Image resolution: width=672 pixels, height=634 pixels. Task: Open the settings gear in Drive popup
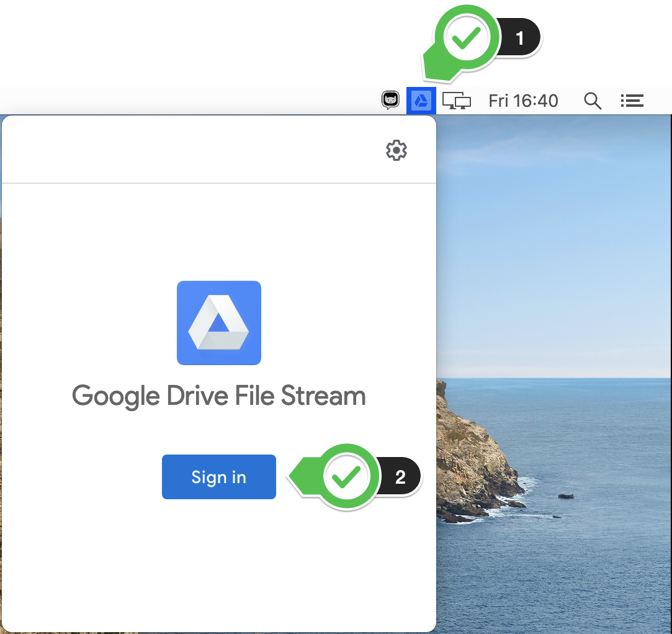(396, 150)
